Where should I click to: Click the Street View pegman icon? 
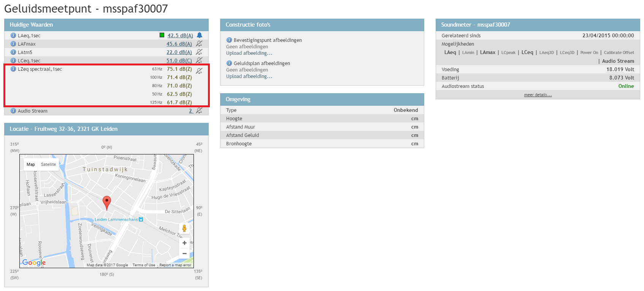[x=184, y=228]
